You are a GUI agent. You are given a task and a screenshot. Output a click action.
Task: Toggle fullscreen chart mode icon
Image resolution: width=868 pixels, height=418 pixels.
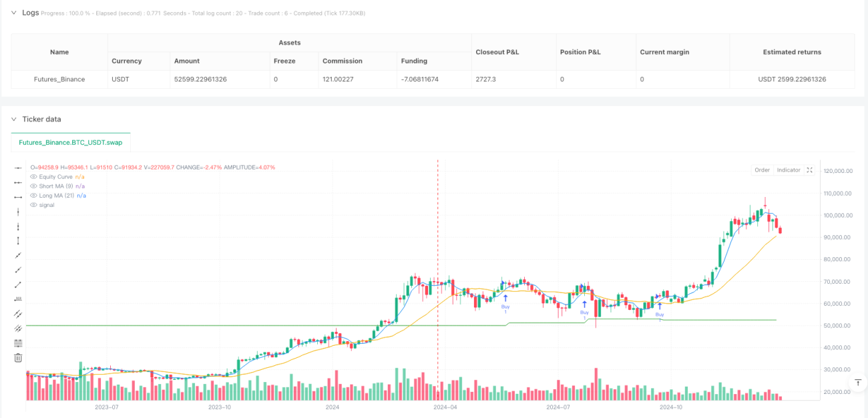[x=809, y=170]
